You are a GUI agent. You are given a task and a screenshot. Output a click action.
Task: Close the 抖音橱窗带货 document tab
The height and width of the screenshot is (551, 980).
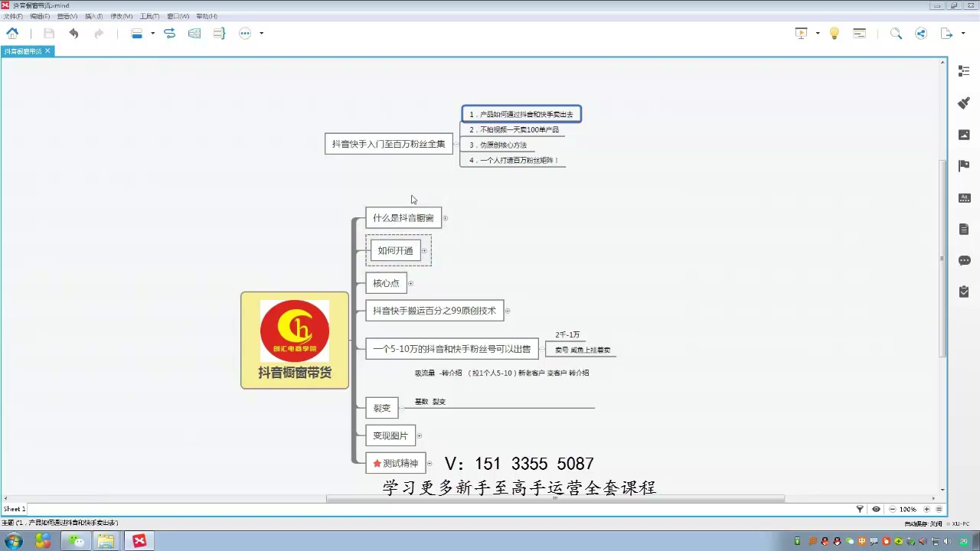click(x=47, y=51)
